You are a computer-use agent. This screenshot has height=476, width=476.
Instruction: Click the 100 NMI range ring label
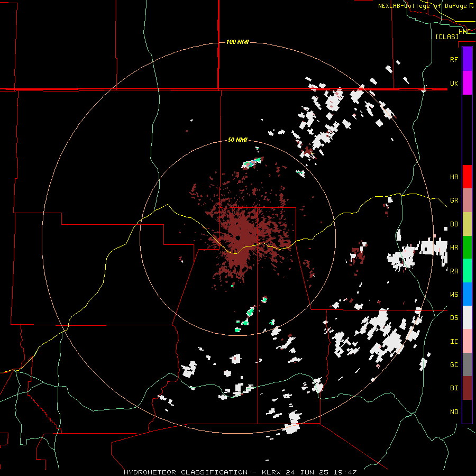tap(237, 42)
